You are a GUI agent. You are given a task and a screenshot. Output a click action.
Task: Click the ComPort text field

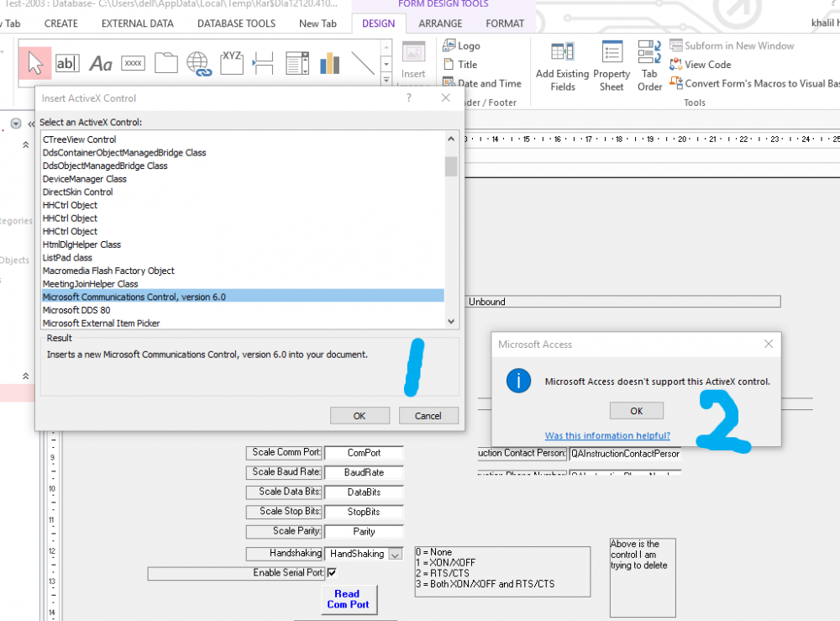pos(364,453)
